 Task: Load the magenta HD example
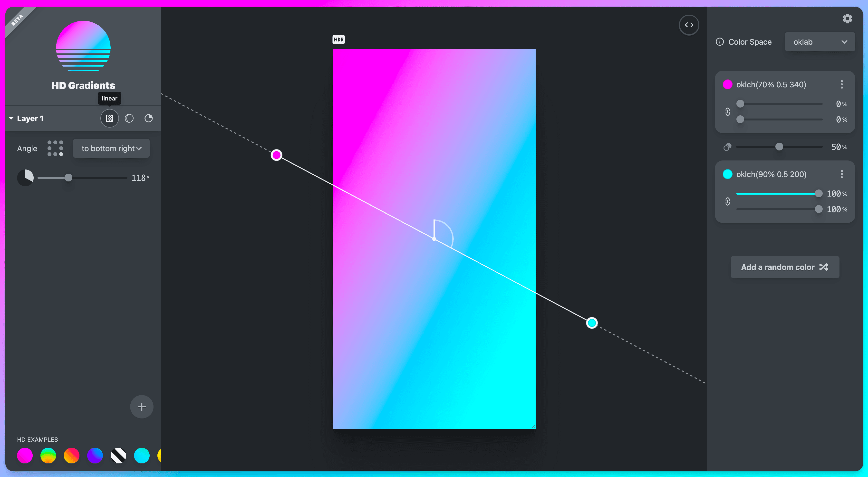[25, 456]
